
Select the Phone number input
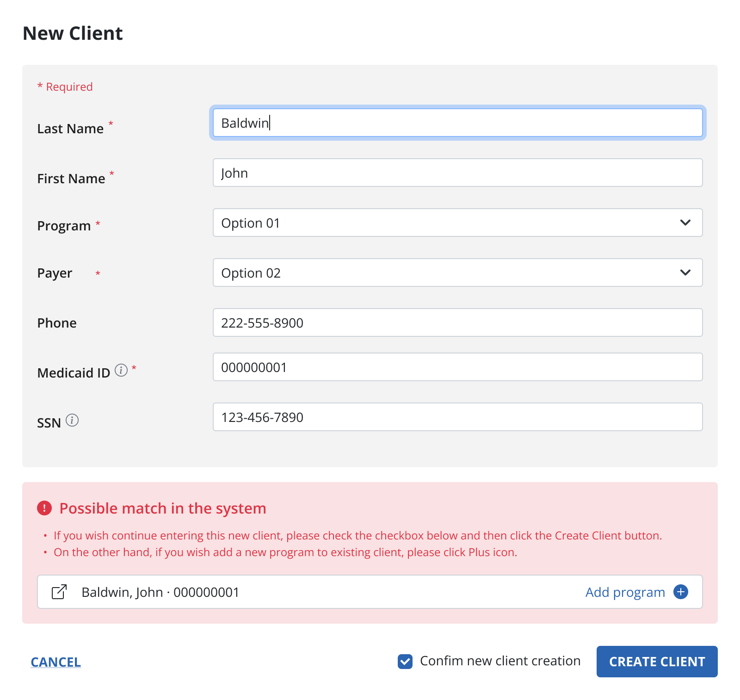457,323
